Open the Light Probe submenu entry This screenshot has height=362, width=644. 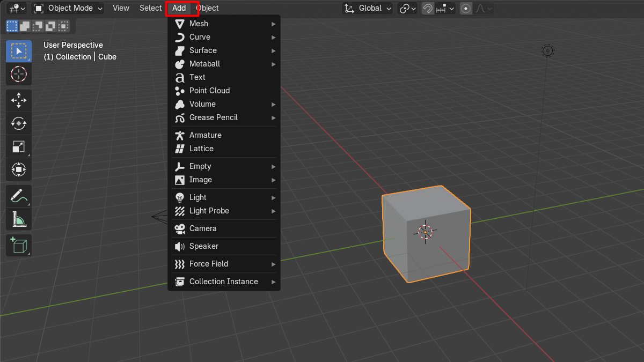point(224,211)
